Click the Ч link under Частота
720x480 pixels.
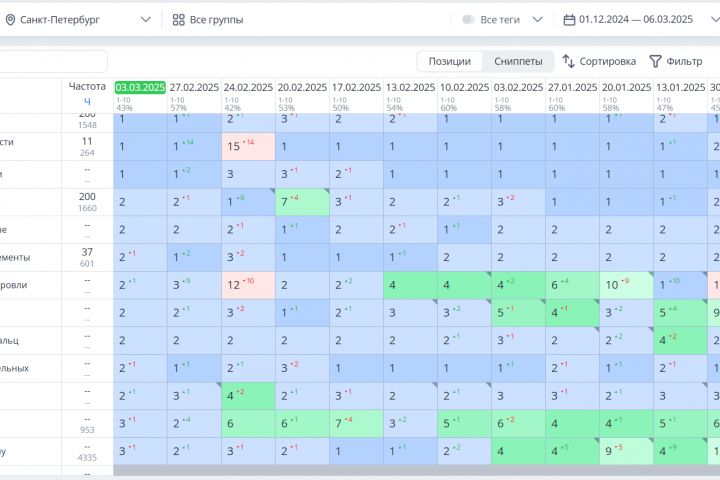click(x=87, y=101)
